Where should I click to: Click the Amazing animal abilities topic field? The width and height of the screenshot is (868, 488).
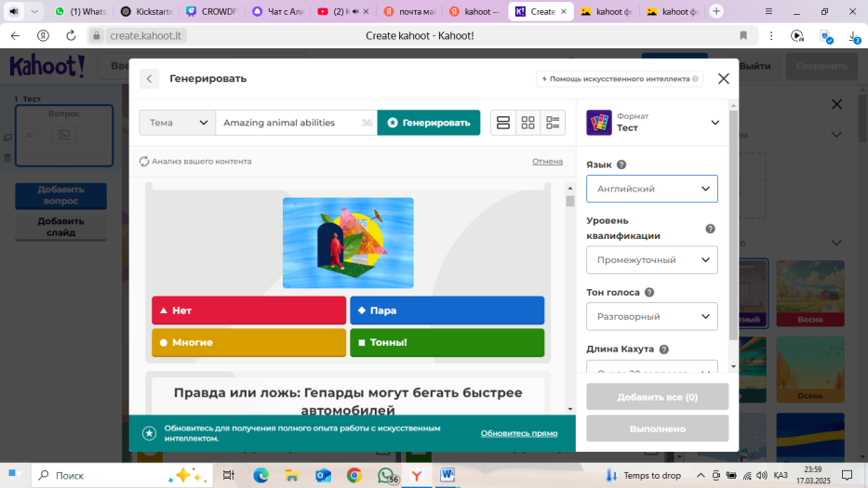296,123
